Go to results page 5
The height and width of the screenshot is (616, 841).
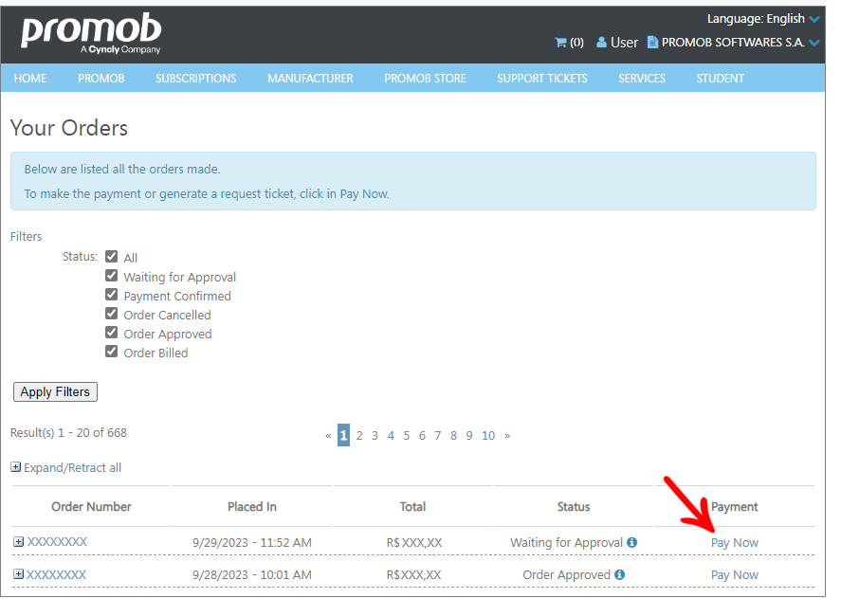(x=407, y=435)
